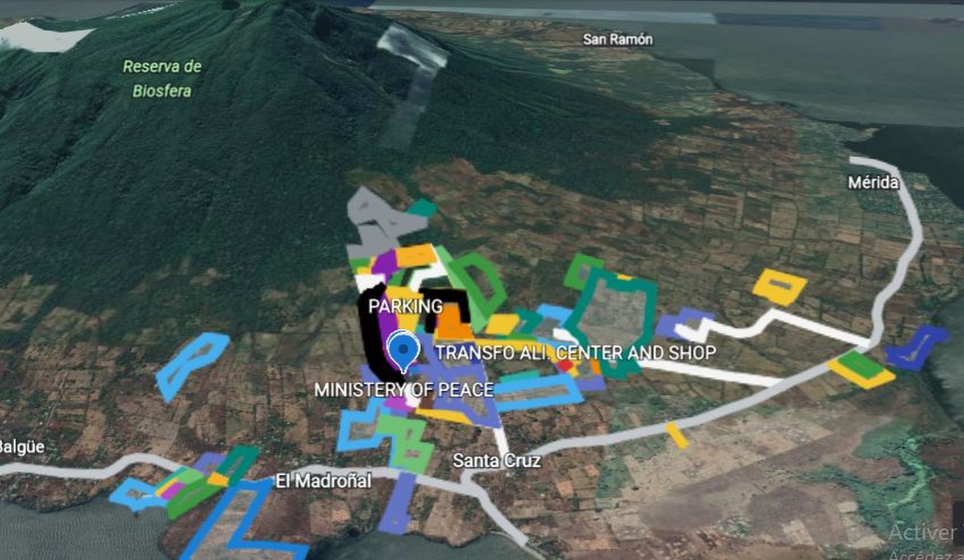Open the TRANSFO ALI. CENTER AND SHOP label
Viewport: 964px width, 560px height.
(575, 353)
